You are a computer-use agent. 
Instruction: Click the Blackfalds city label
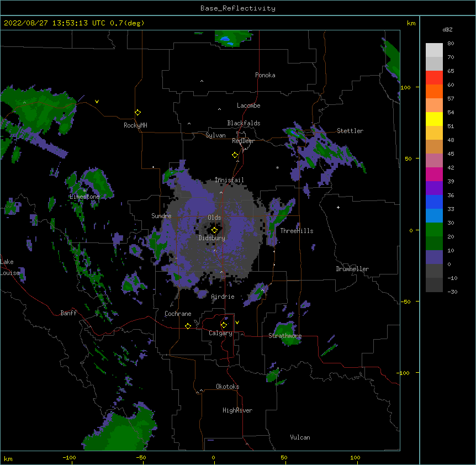click(x=244, y=123)
